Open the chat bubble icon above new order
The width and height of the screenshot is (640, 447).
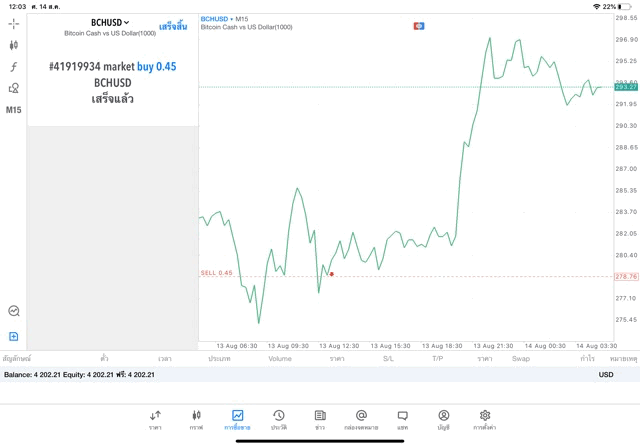pos(14,311)
